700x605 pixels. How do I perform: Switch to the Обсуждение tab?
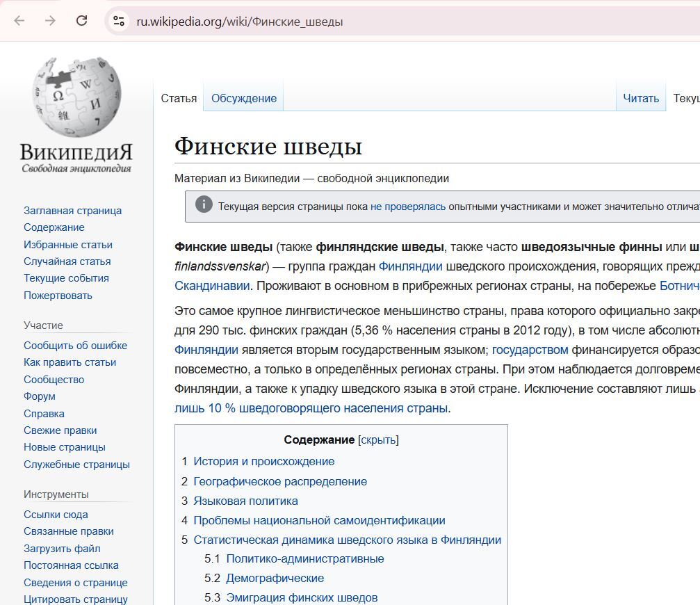(243, 98)
